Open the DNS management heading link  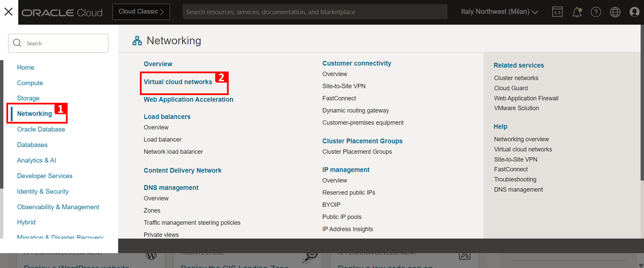(171, 188)
